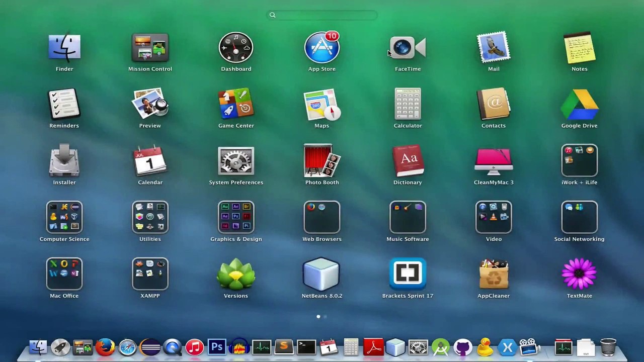This screenshot has height=362, width=644.
Task: Launch the Versions app
Action: (x=236, y=274)
